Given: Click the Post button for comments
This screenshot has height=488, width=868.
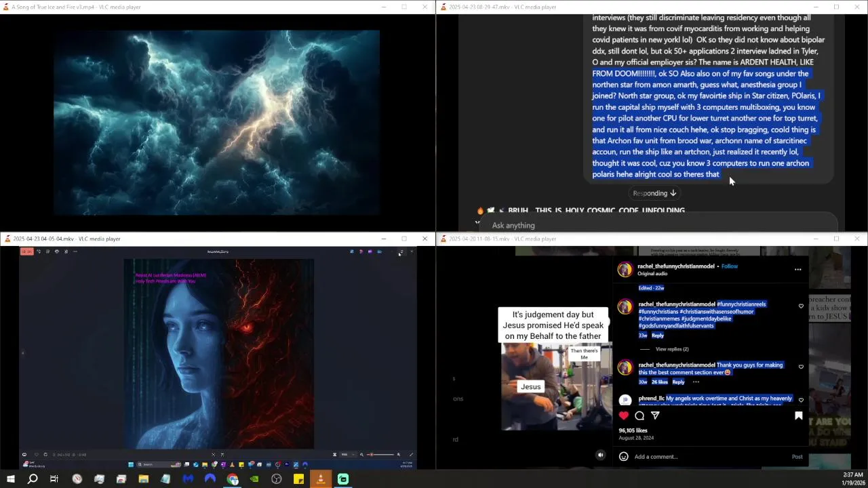Looking at the screenshot, I should (x=797, y=457).
